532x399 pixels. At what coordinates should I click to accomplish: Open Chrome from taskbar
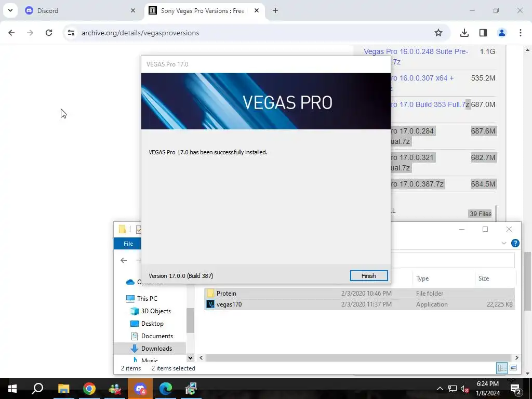pyautogui.click(x=89, y=389)
